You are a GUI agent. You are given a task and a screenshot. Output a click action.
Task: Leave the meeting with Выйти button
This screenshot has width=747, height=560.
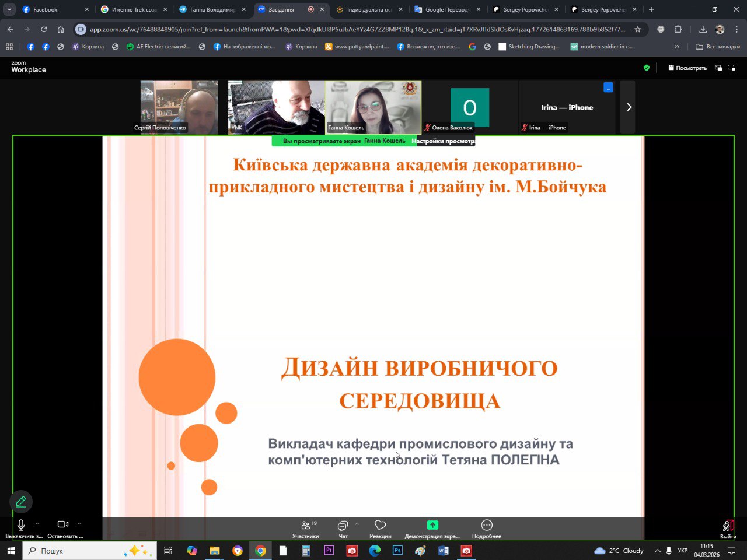click(x=728, y=528)
